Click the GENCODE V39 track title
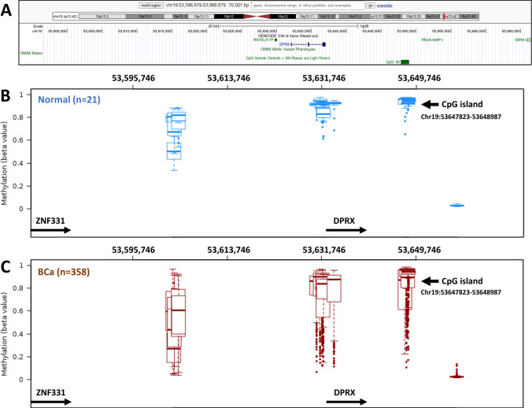532x408 pixels. [288, 35]
